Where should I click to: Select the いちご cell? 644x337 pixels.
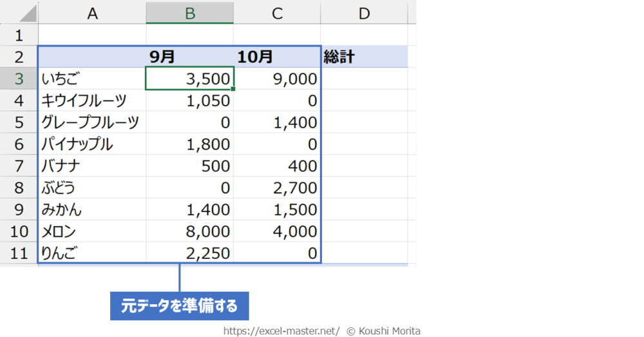click(92, 79)
